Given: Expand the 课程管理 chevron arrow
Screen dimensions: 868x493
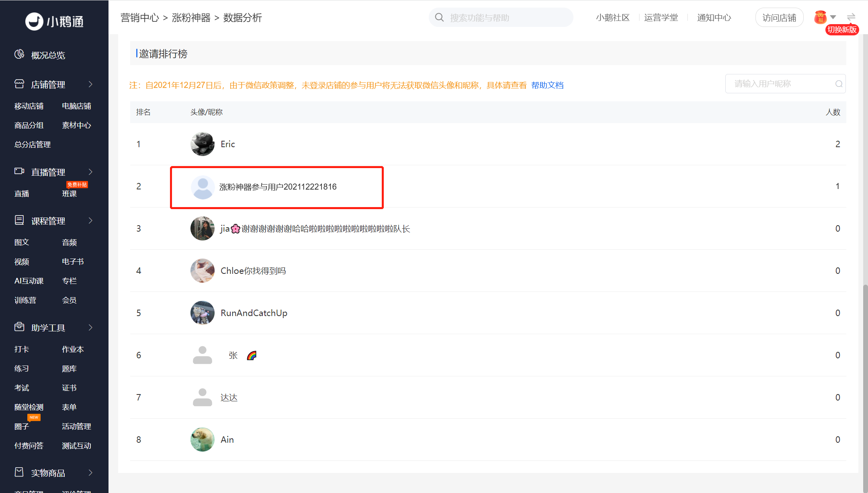Looking at the screenshot, I should pyautogui.click(x=90, y=220).
